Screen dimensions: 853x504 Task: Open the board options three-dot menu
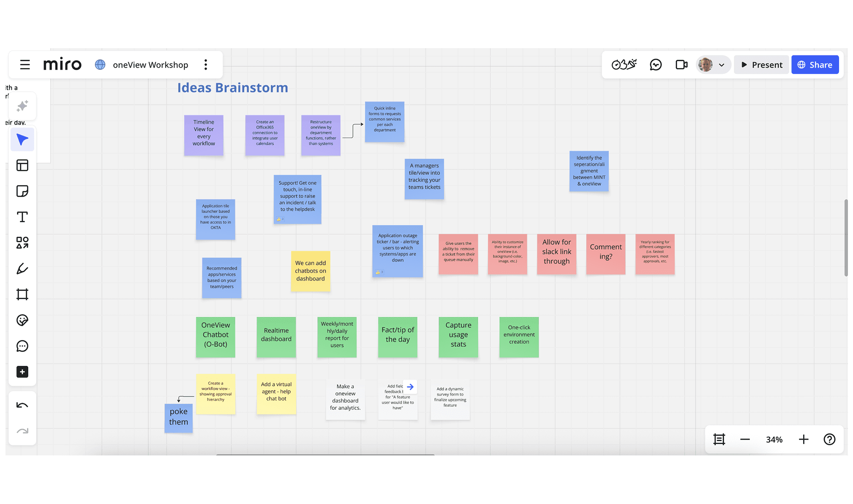click(x=206, y=65)
